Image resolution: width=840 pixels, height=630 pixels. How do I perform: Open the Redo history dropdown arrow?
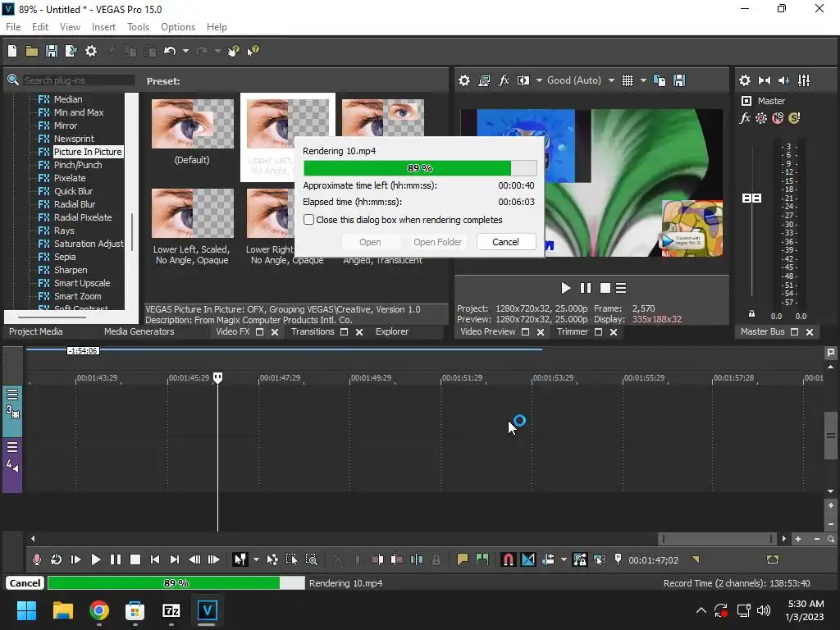click(217, 51)
